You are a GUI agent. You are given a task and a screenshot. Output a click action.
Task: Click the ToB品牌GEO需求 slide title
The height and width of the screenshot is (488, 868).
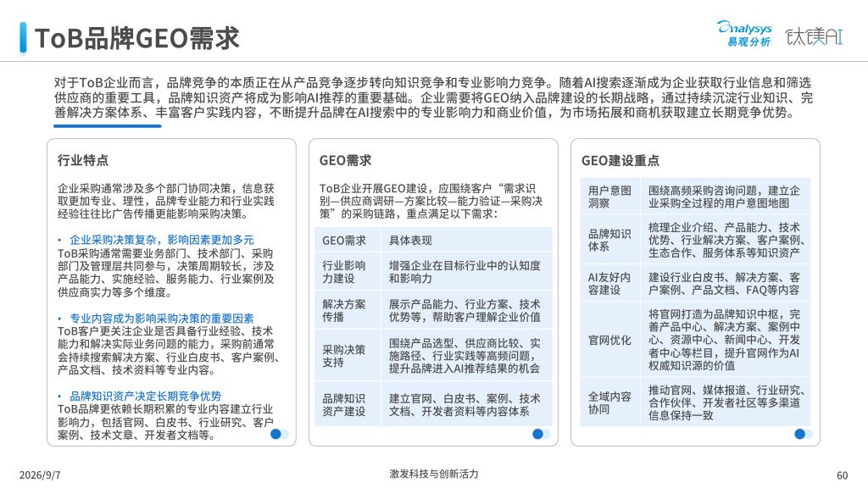tap(136, 38)
